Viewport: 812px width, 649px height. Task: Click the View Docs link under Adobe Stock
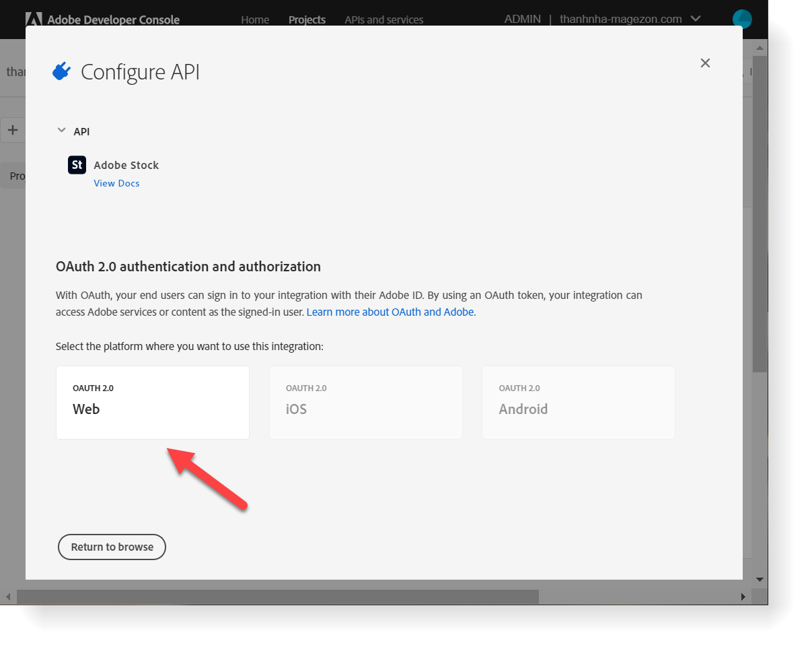116,182
